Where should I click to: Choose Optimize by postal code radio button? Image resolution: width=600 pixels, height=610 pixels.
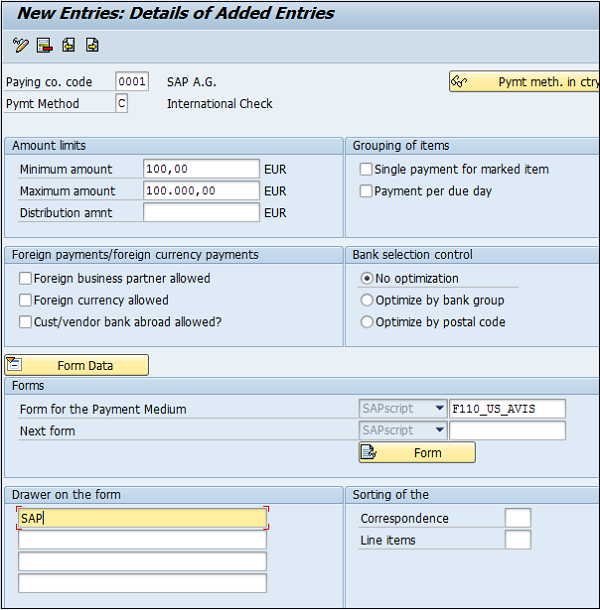(x=367, y=322)
